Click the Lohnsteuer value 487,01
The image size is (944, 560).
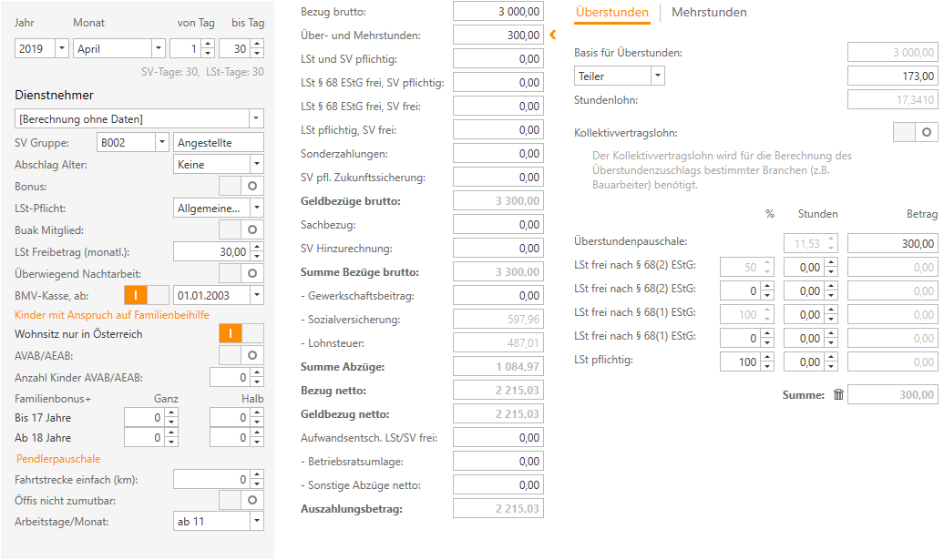(498, 343)
